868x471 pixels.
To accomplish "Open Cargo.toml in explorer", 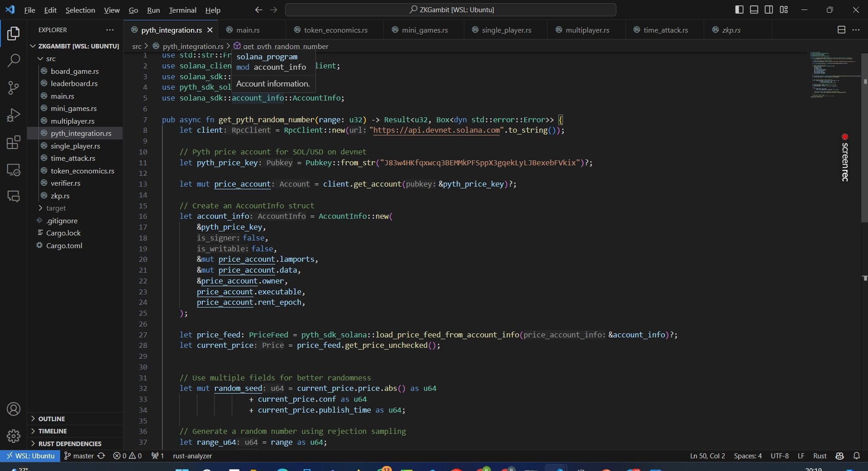I will point(75,245).
